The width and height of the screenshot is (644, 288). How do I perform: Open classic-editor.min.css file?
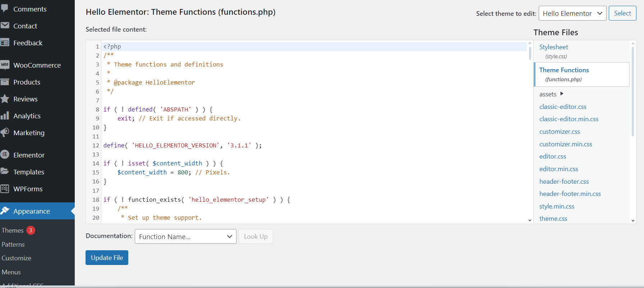pos(569,119)
